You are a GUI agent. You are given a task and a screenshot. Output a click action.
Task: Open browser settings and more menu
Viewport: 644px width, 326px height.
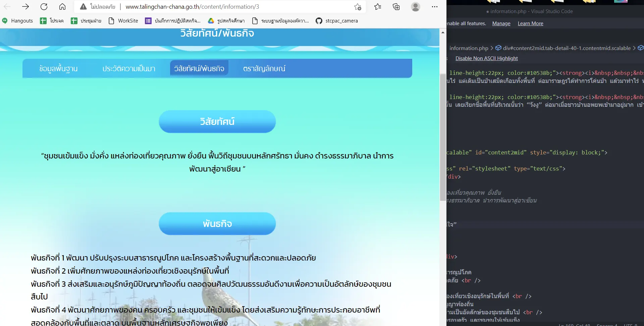[x=435, y=7]
